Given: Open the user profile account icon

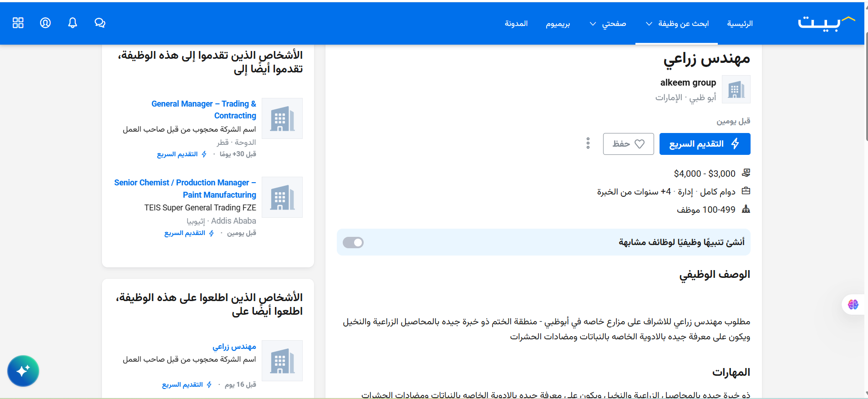Looking at the screenshot, I should tap(46, 23).
